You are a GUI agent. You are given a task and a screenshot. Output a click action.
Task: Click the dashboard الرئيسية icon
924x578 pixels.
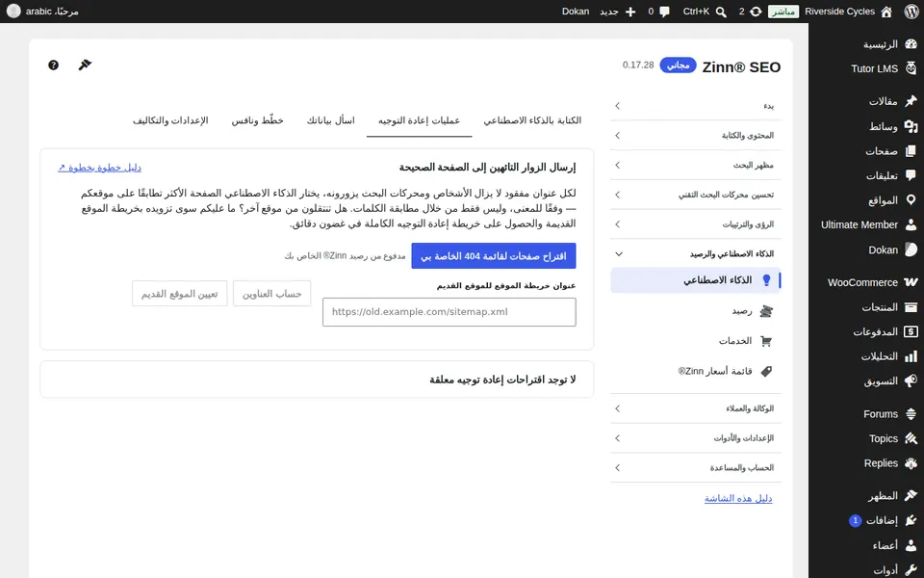pos(911,44)
